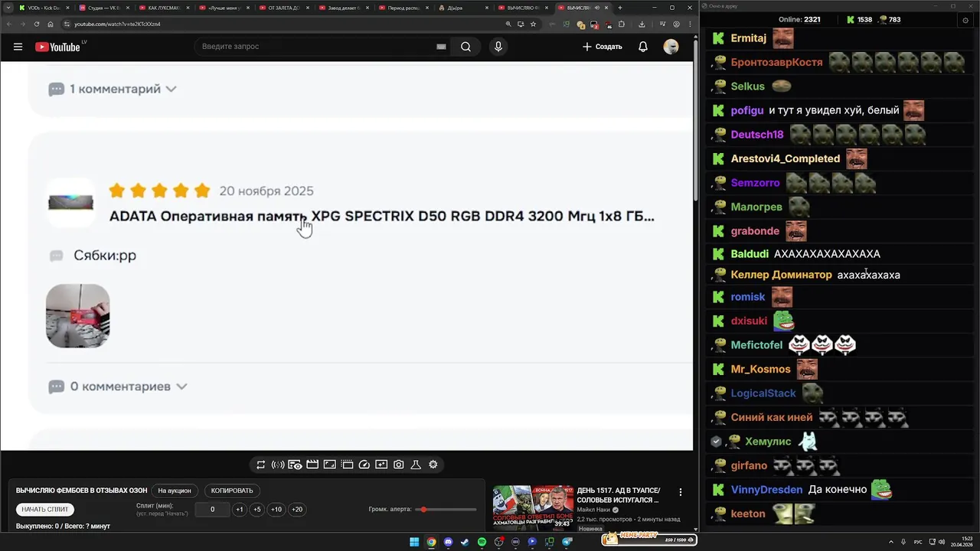Click the chat window settings icon

(965, 20)
